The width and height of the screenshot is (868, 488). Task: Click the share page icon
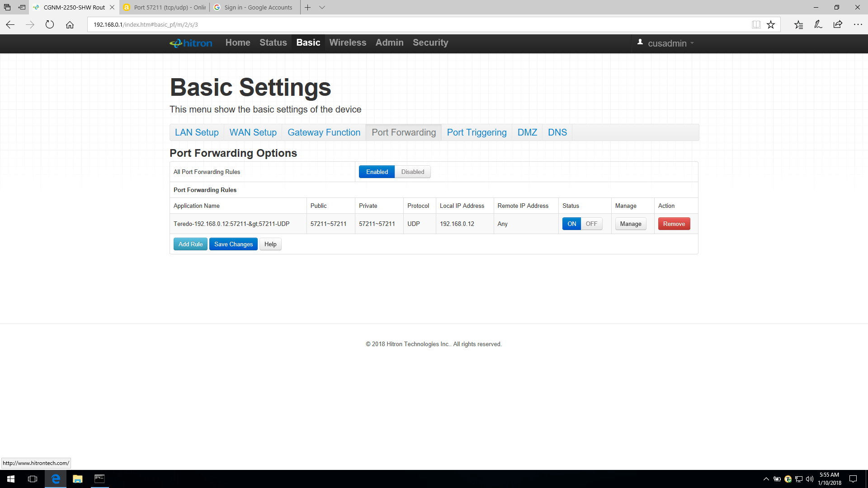[x=838, y=25]
